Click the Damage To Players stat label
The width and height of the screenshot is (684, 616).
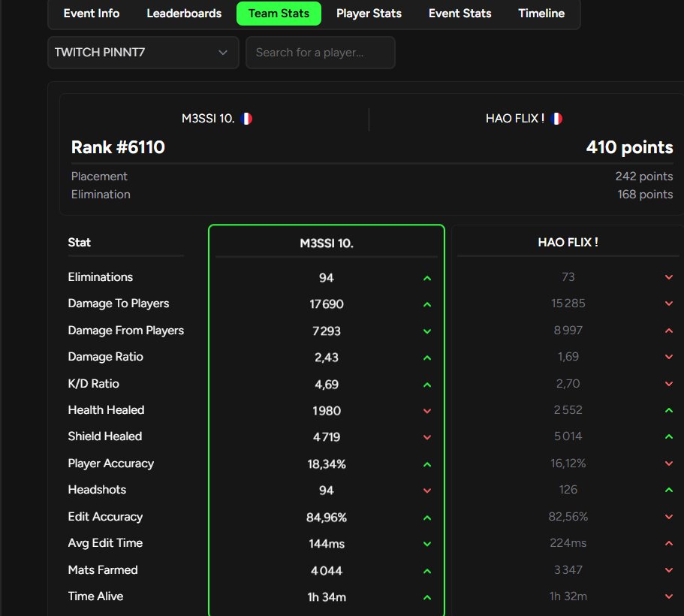[118, 303]
